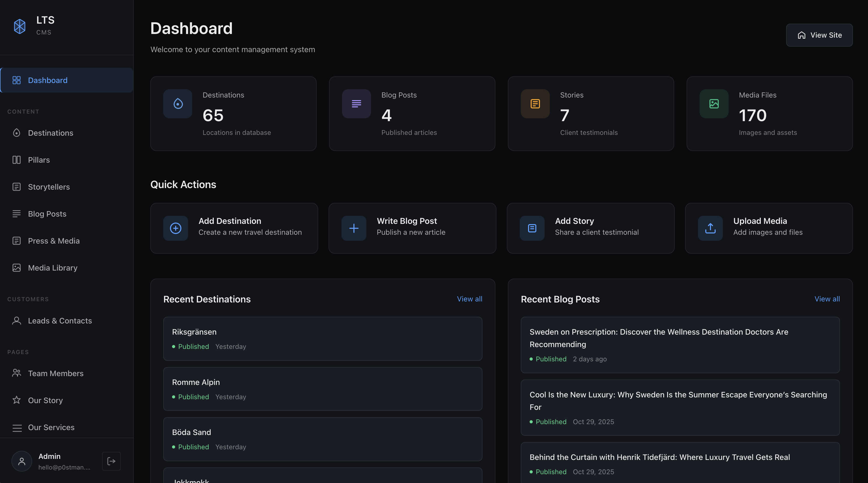The image size is (868, 483).
Task: Click the green Media Files image icon
Action: coord(714,103)
